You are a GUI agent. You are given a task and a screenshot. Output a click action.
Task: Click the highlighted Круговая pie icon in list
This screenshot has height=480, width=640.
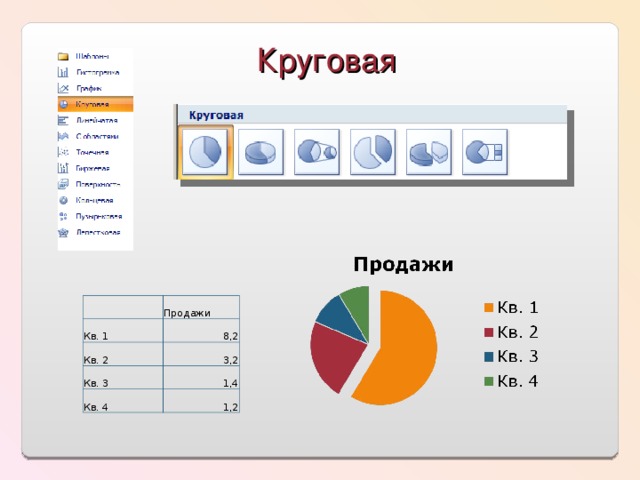tap(64, 104)
